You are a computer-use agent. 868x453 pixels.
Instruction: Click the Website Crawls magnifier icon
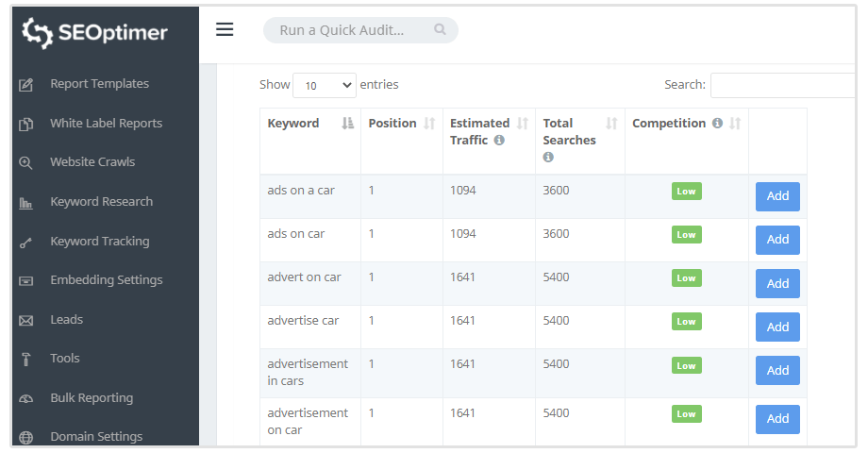26,162
